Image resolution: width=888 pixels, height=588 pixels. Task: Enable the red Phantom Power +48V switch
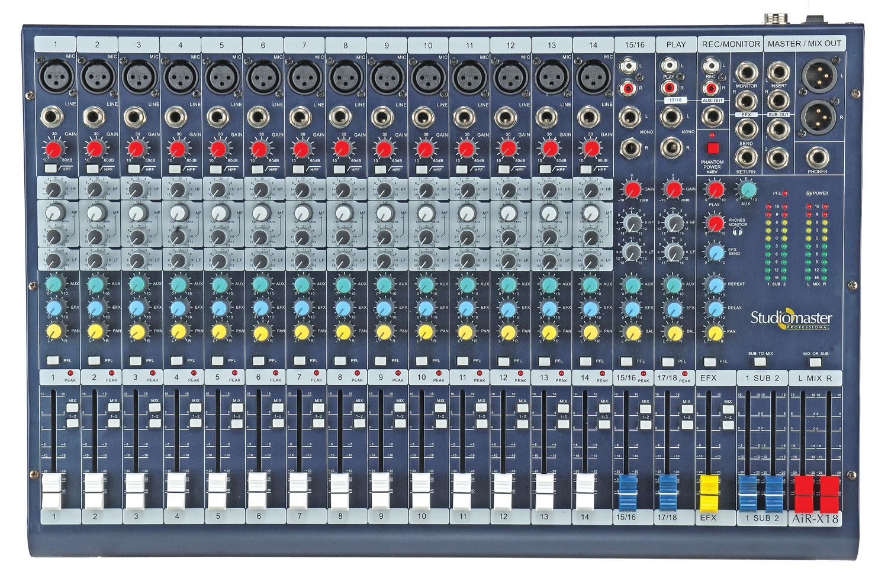[712, 147]
